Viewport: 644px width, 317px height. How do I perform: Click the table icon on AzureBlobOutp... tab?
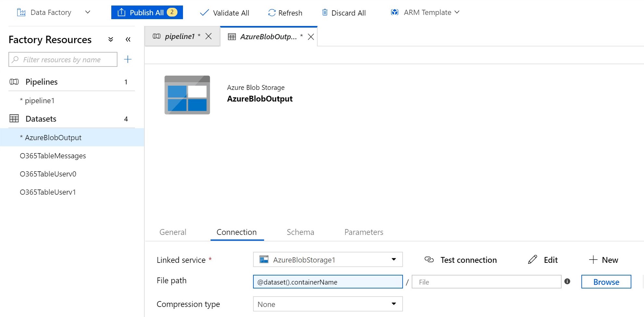(232, 37)
